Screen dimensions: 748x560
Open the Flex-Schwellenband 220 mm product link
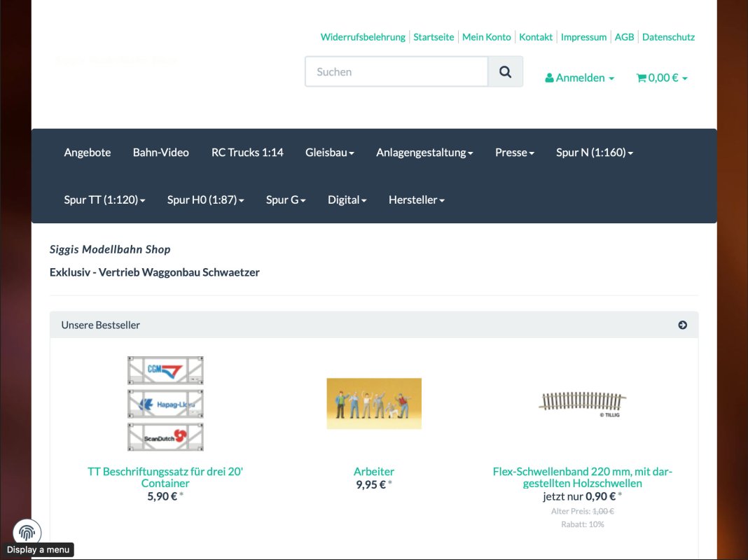click(x=582, y=477)
